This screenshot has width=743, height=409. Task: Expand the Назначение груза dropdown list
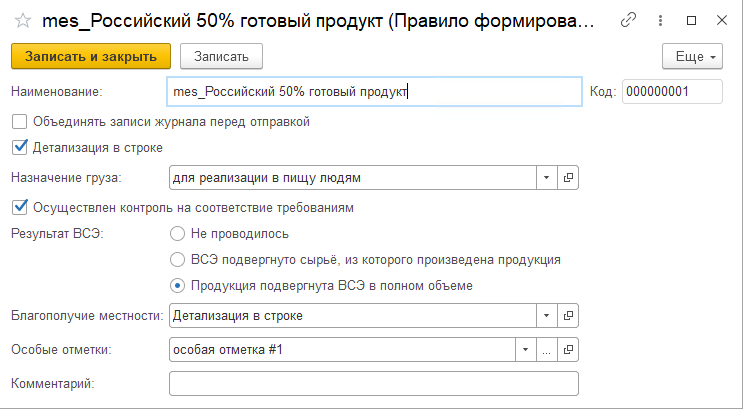click(547, 178)
